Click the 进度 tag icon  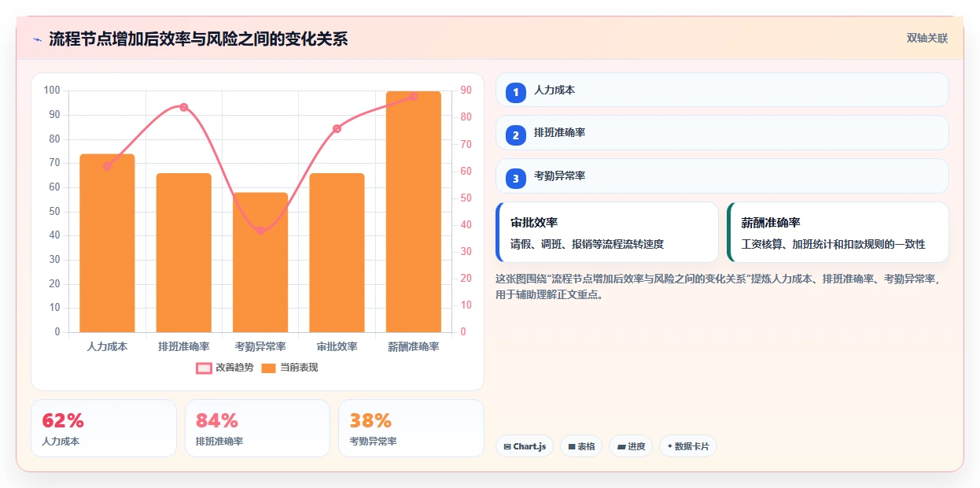pyautogui.click(x=621, y=447)
